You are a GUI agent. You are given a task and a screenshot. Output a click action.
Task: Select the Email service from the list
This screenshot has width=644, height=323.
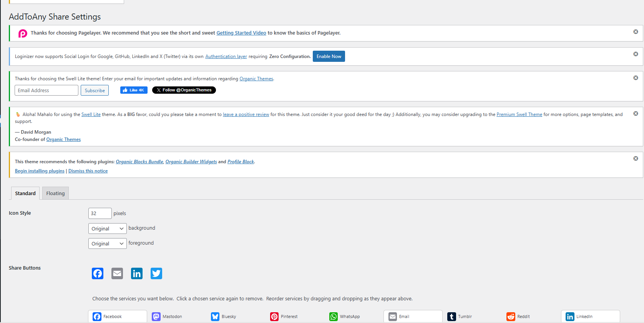coord(413,316)
